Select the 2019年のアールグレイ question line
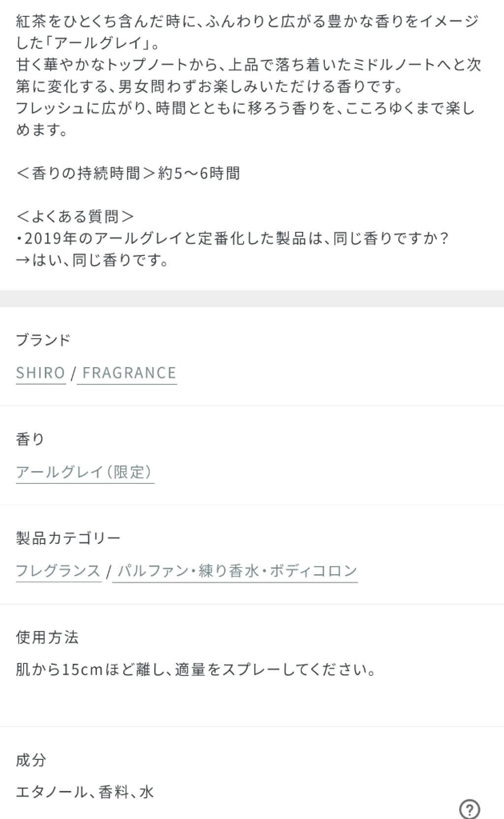 pos(232,238)
